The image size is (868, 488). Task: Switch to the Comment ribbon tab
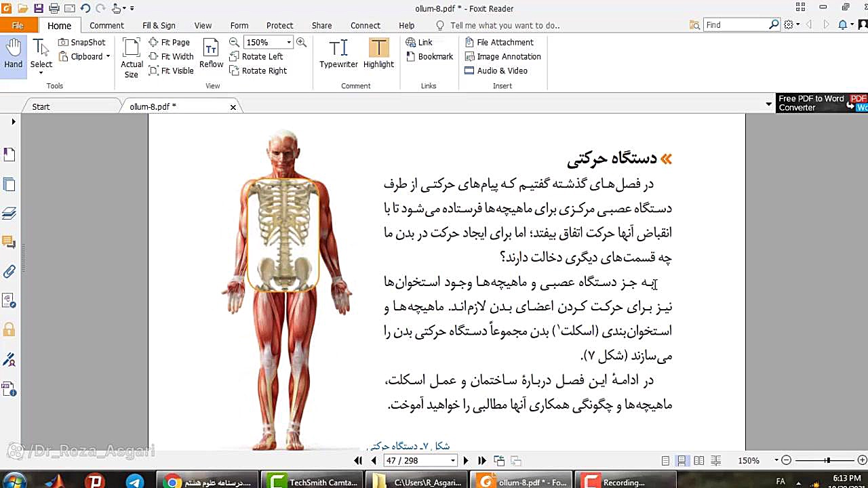106,26
